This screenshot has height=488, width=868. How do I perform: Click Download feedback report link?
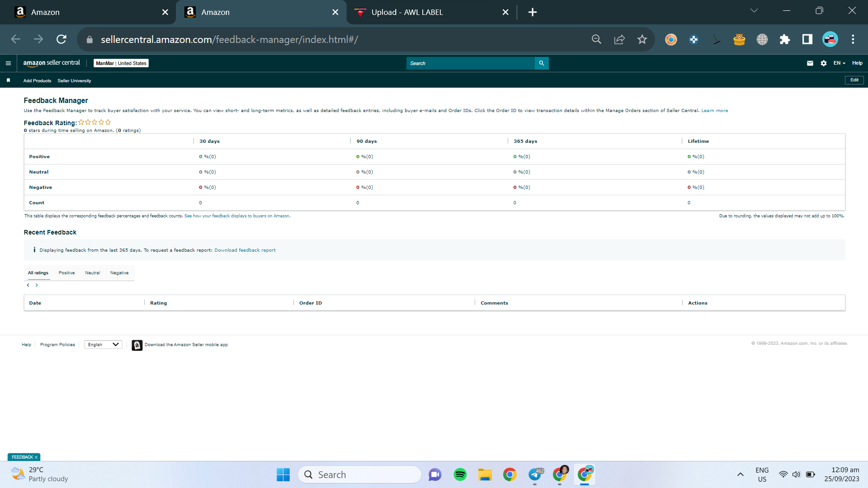point(245,250)
